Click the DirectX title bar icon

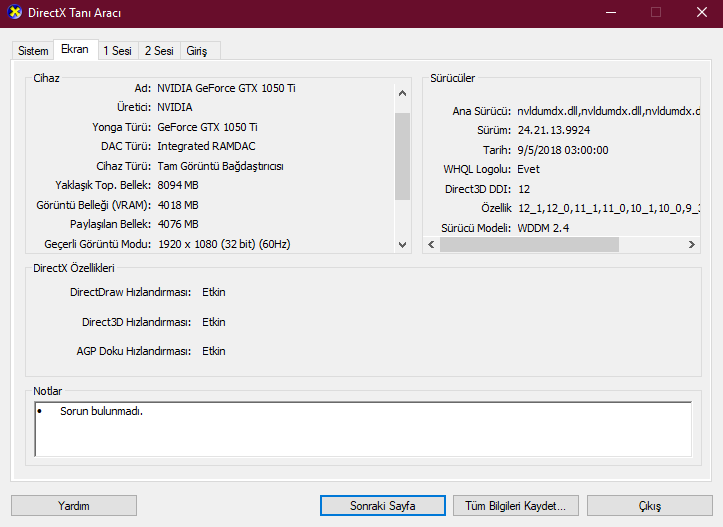pyautogui.click(x=15, y=12)
